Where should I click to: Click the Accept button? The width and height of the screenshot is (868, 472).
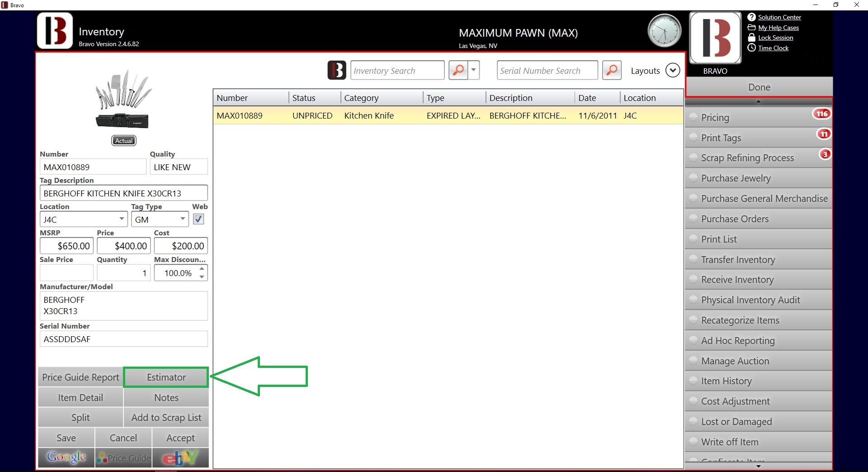(180, 438)
